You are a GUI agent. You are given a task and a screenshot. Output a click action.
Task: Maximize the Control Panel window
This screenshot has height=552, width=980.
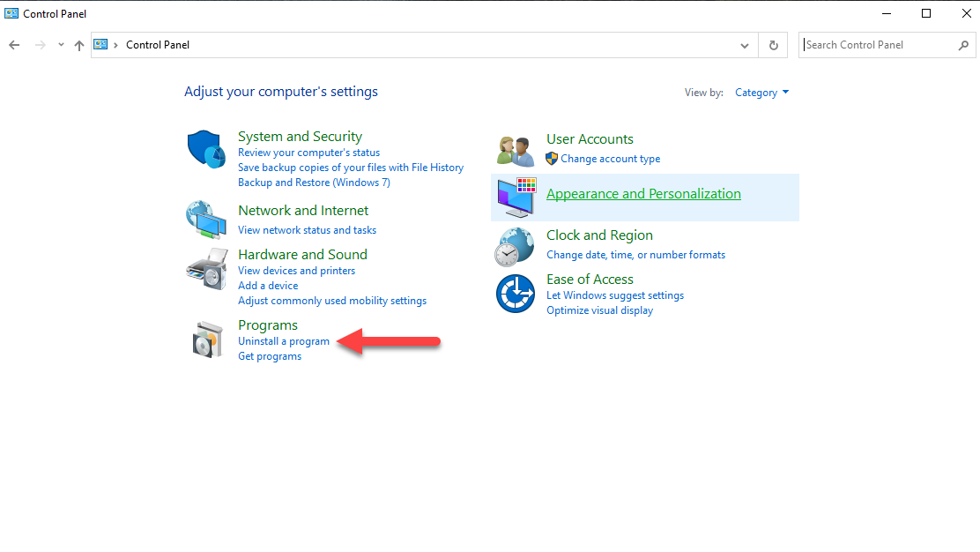pos(926,13)
